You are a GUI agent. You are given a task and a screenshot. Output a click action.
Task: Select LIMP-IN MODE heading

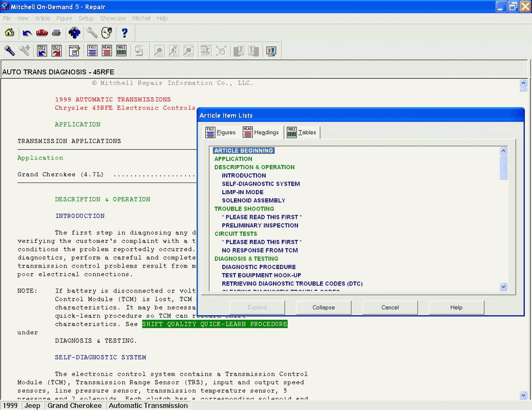pyautogui.click(x=243, y=192)
